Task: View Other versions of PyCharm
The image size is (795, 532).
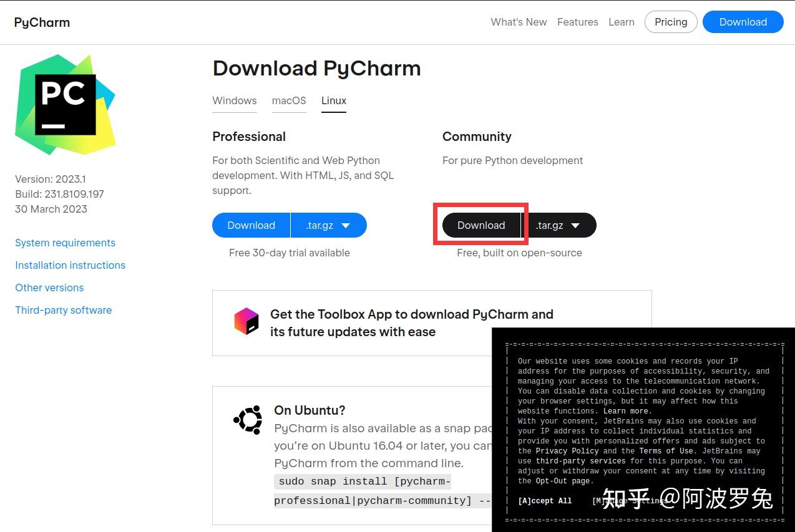Action: pos(49,288)
